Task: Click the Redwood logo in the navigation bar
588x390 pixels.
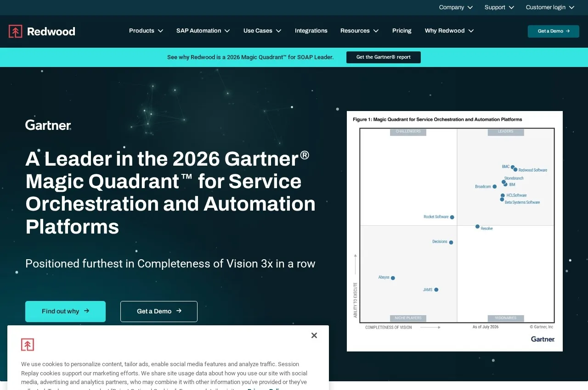Action: click(x=42, y=31)
